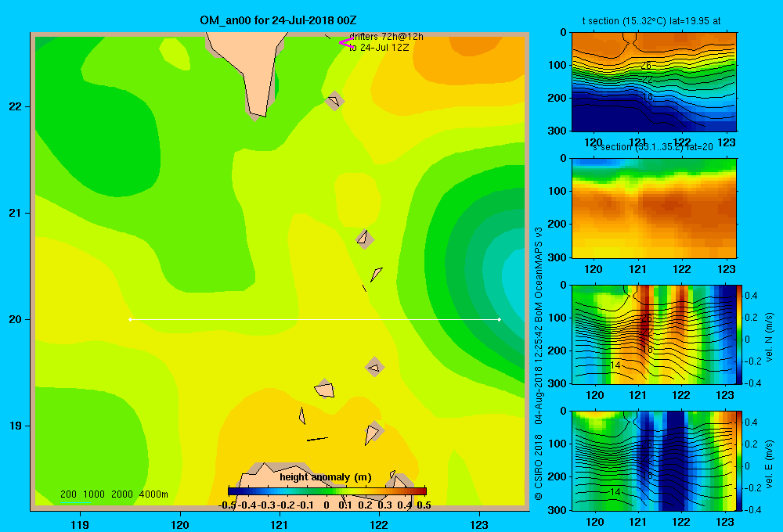Click the main map's 22 latitude label

pos(16,106)
